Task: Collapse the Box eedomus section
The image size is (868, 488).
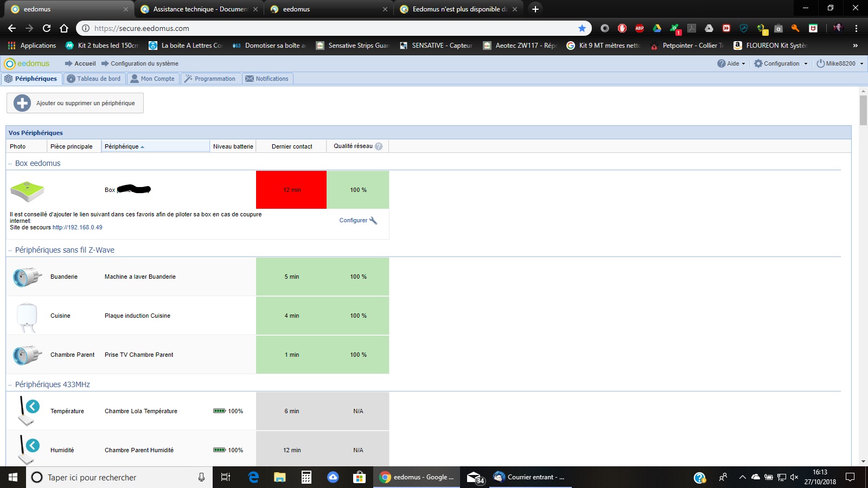Action: click(10, 163)
